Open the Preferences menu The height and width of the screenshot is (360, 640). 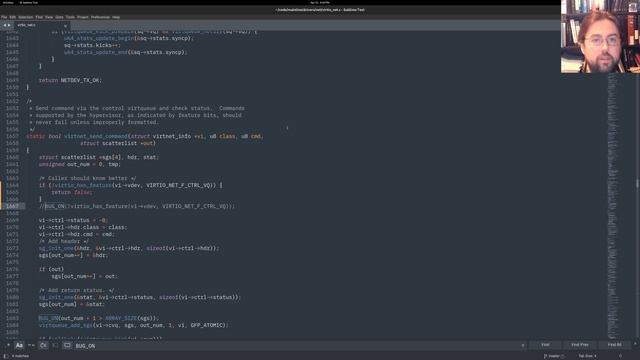(x=100, y=17)
